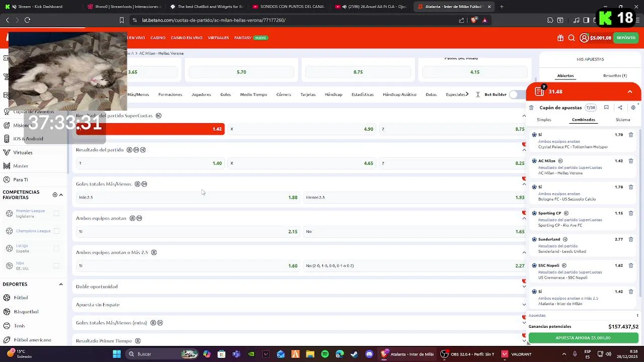Check the Premier League favorite checkbox

(x=56, y=214)
